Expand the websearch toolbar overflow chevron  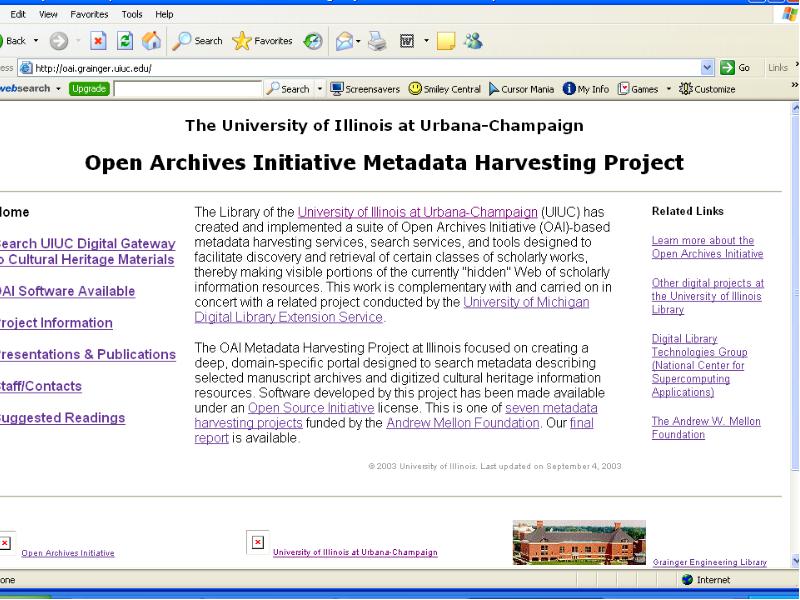pos(794,85)
